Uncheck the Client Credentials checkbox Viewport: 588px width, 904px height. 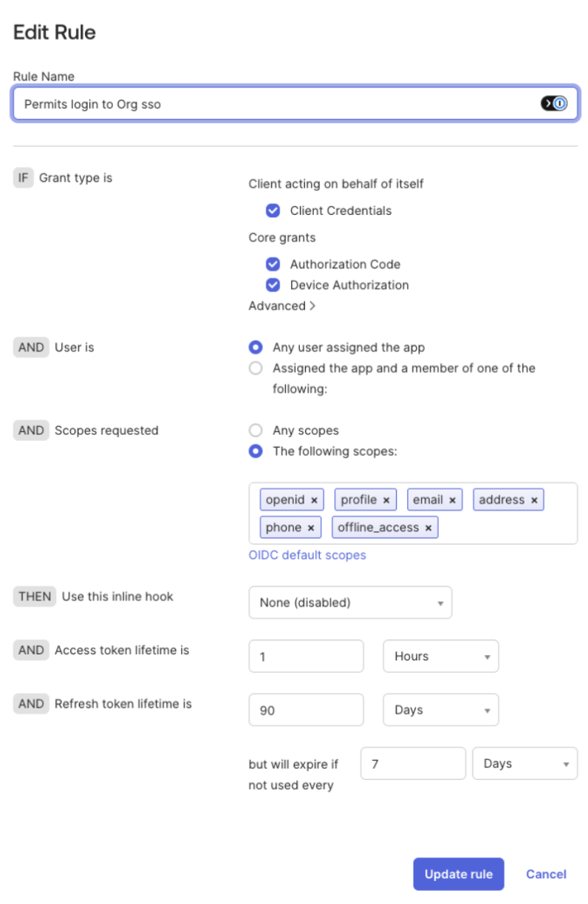click(273, 210)
